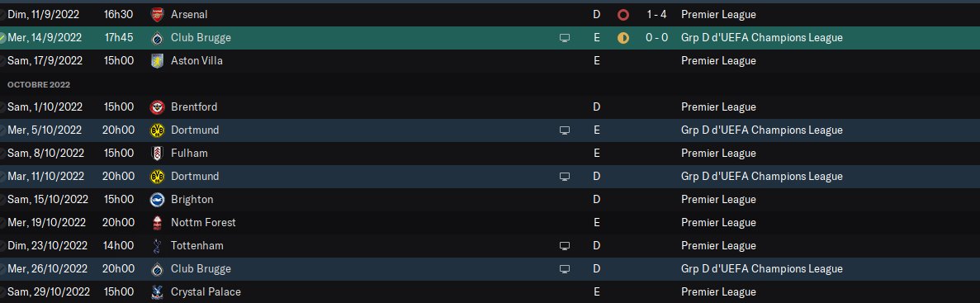Open Champions League link on 26/10 row
Viewport: 980px width, 303px height.
(762, 268)
